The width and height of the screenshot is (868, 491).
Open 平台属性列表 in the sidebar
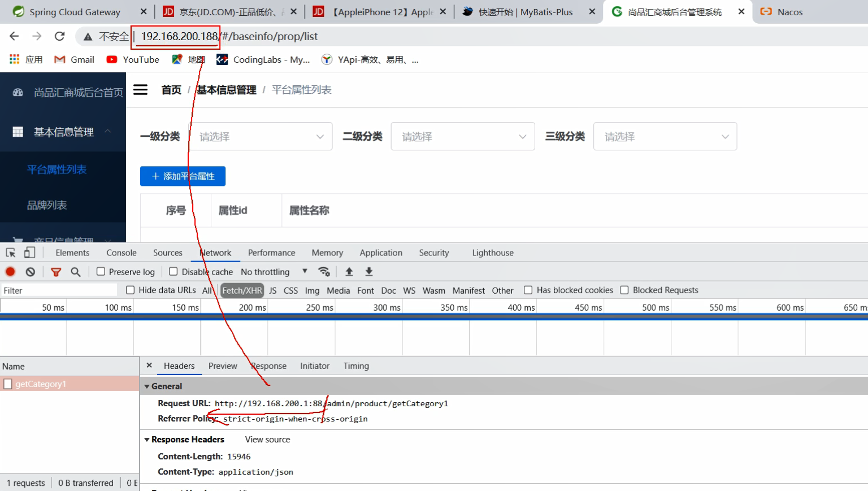(57, 169)
